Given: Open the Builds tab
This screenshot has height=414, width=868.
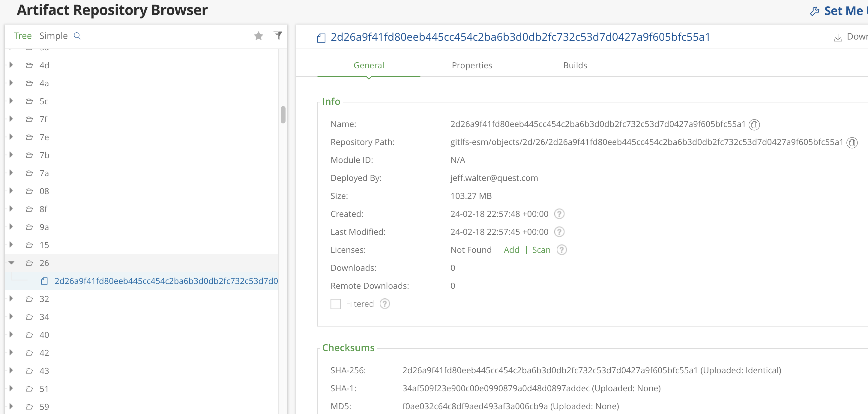Looking at the screenshot, I should click(x=575, y=65).
